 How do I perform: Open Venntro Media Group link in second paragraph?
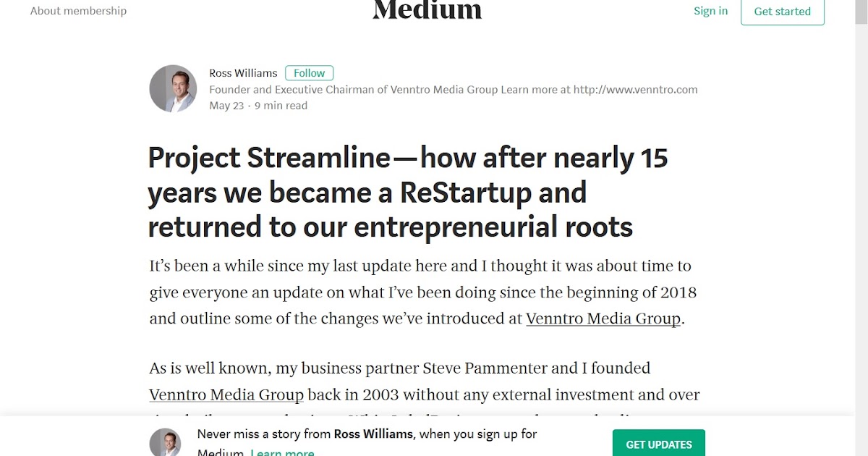pos(226,395)
